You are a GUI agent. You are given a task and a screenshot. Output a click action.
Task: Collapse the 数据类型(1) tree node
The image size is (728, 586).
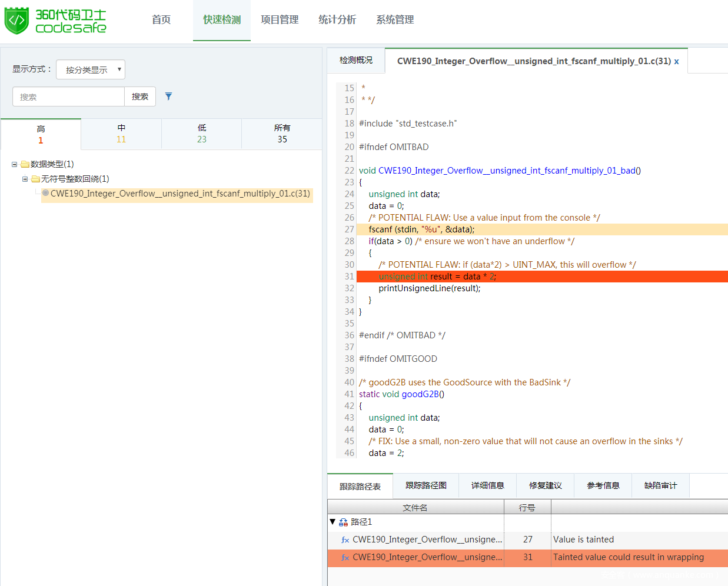click(15, 165)
